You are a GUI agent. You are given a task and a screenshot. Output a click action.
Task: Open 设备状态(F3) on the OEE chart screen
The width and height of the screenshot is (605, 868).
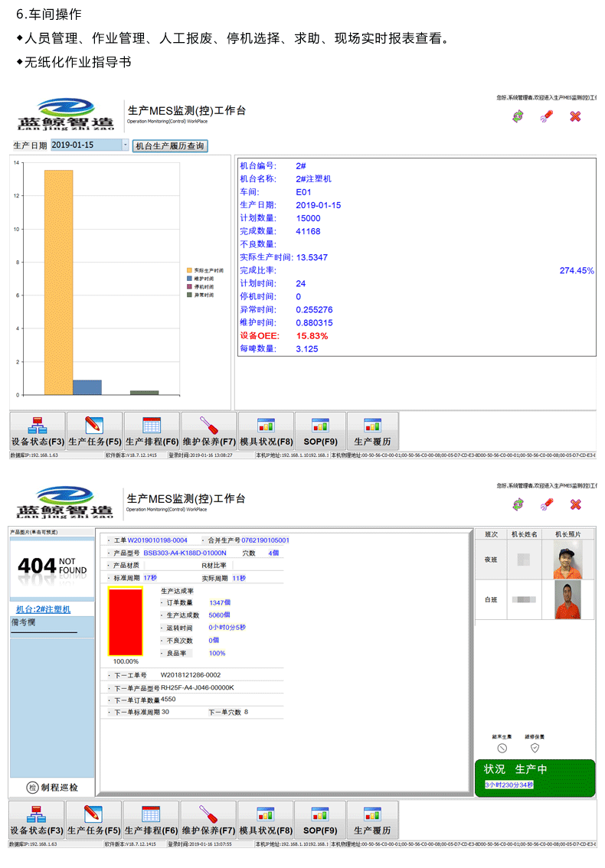click(37, 432)
